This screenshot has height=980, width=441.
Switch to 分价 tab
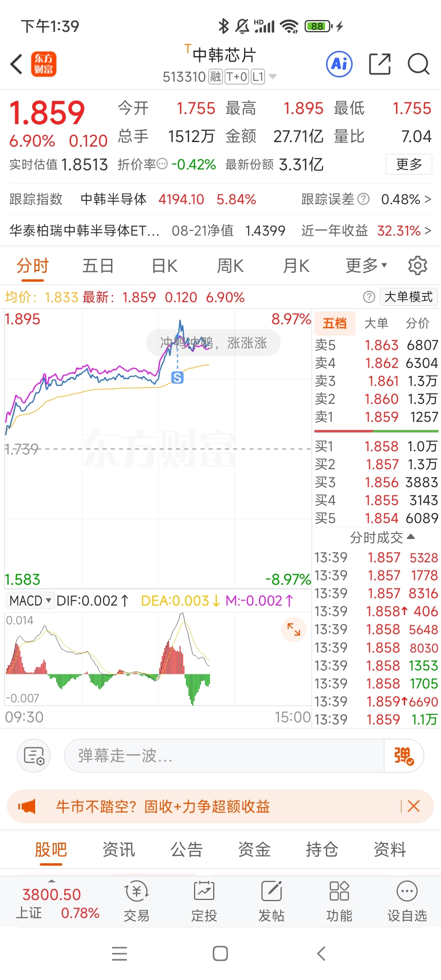418,323
